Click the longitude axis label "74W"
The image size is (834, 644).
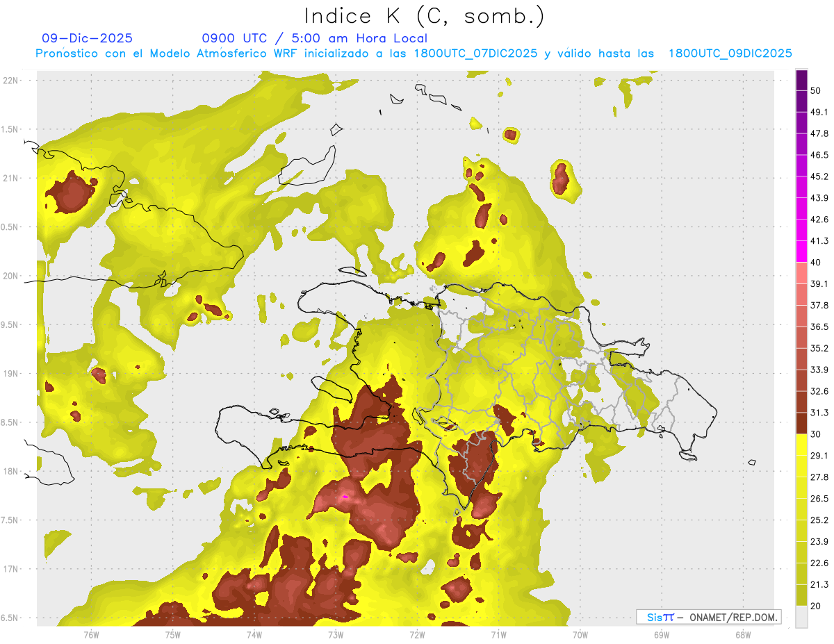tap(254, 635)
